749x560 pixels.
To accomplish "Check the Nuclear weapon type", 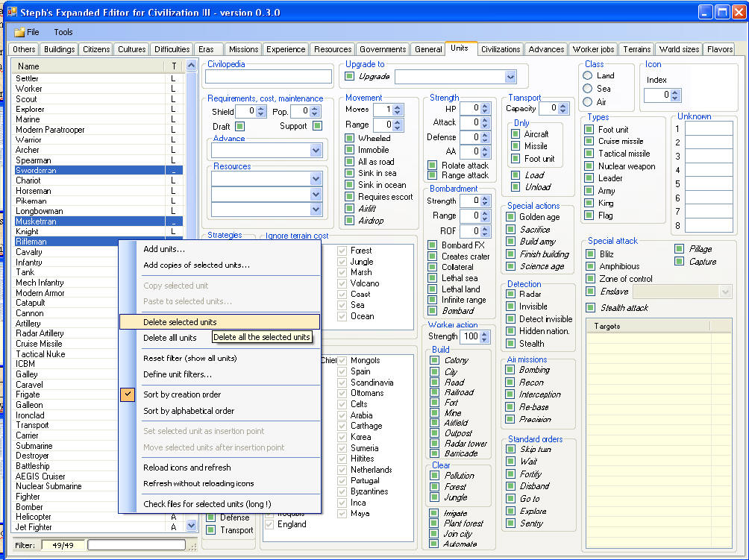I will tap(589, 166).
